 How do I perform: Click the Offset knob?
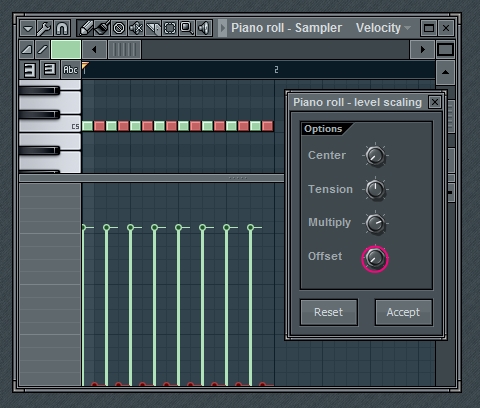375,258
